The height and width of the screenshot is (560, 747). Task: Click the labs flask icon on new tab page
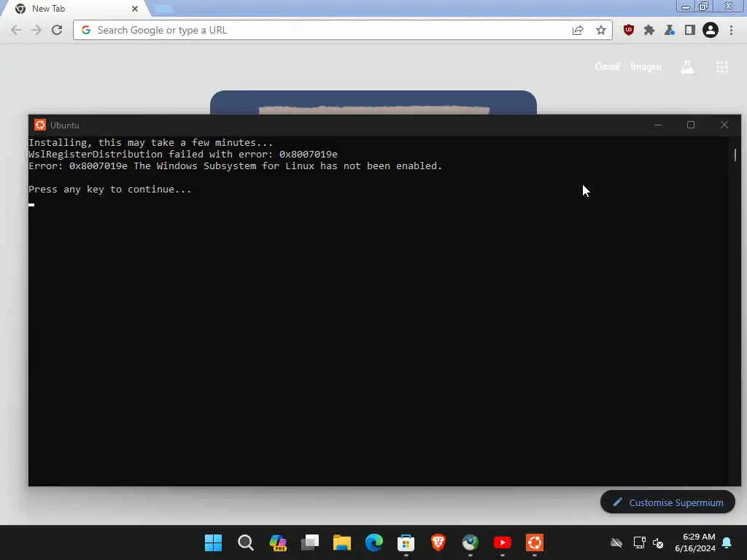coord(687,67)
